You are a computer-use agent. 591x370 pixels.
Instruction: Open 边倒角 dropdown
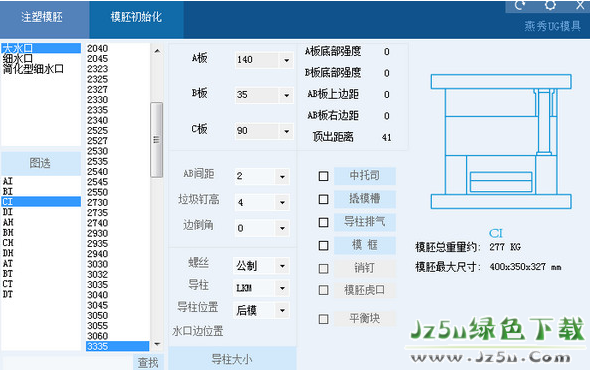282,228
